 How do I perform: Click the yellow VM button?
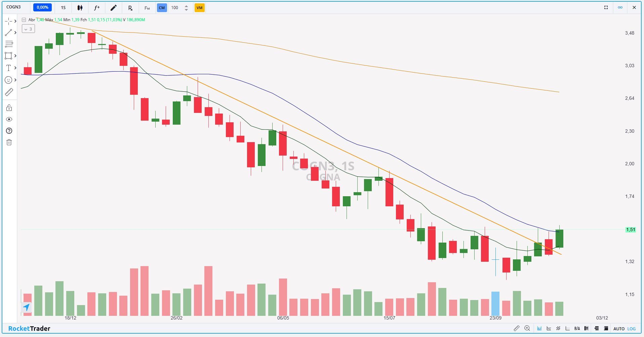click(199, 8)
